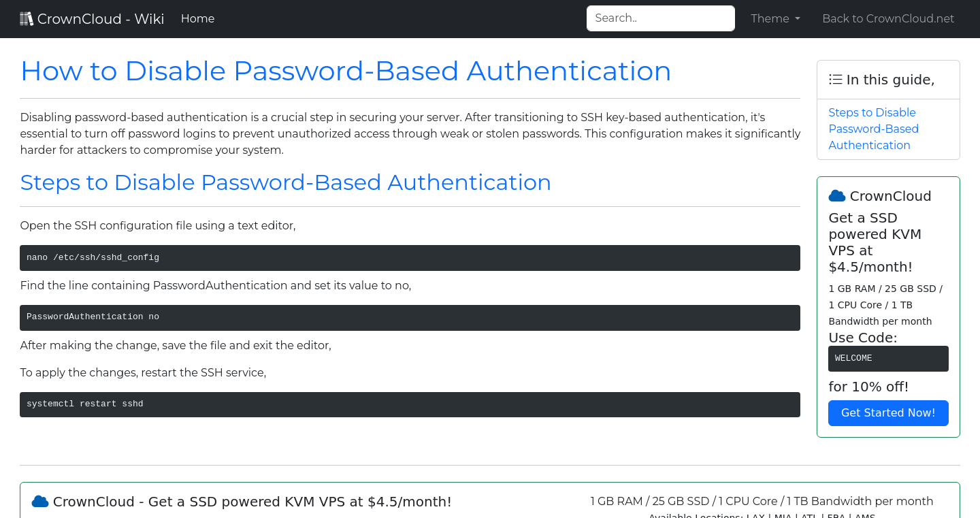Select the nano sshd_config command block
The height and width of the screenshot is (518, 980).
[410, 257]
